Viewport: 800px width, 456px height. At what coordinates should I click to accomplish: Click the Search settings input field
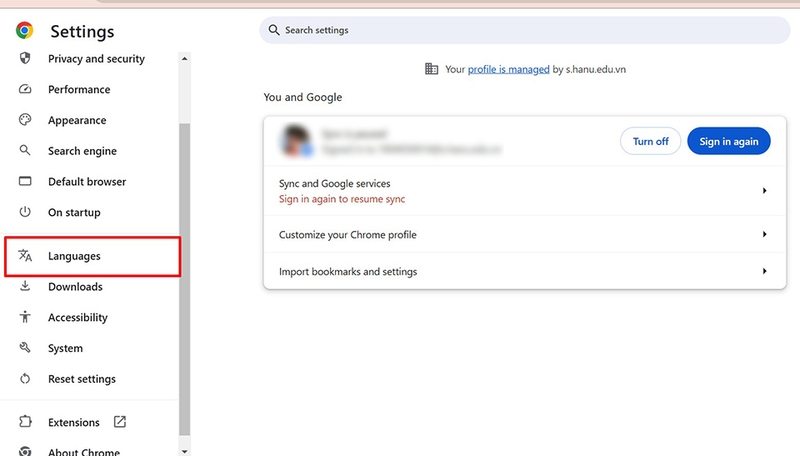(x=525, y=30)
